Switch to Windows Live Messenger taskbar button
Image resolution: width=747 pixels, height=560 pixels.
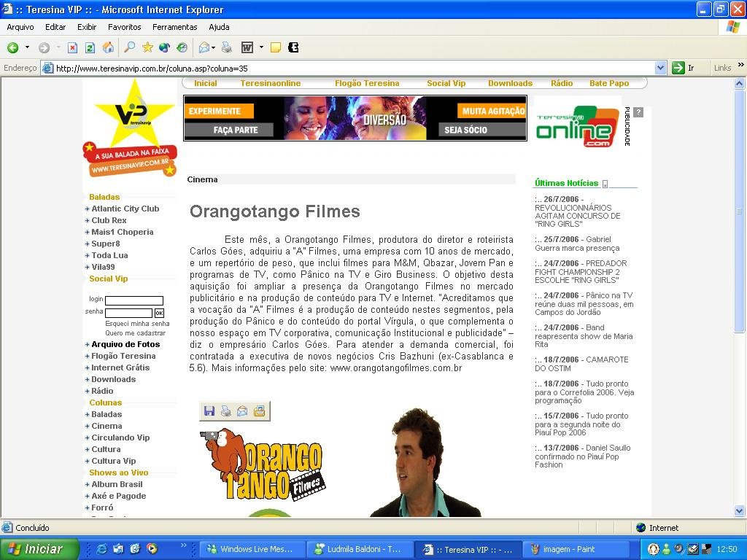(x=251, y=549)
